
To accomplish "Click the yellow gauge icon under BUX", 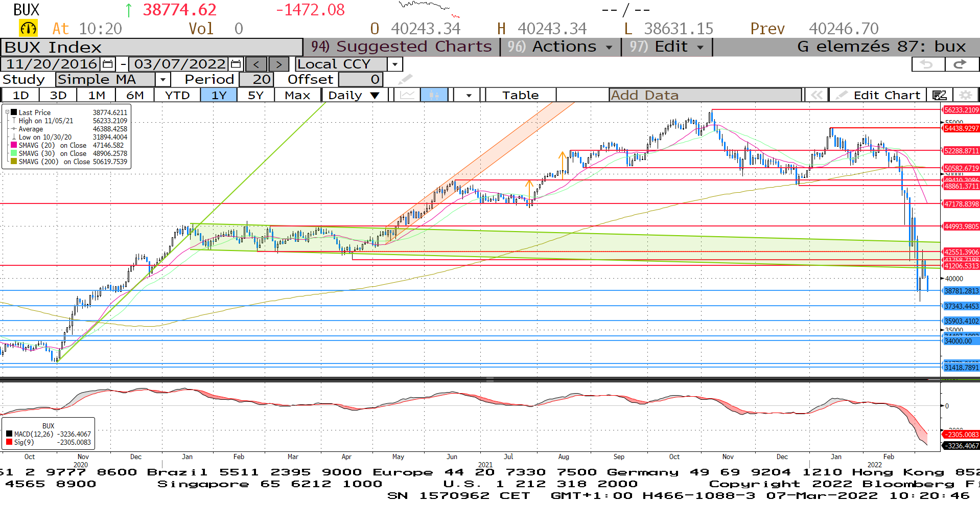I will (x=28, y=28).
